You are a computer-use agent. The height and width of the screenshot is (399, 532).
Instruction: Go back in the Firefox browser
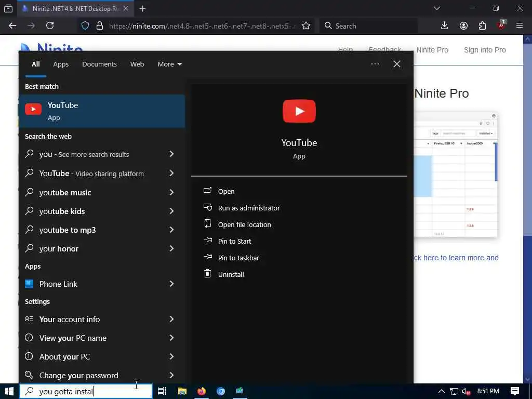coord(12,26)
